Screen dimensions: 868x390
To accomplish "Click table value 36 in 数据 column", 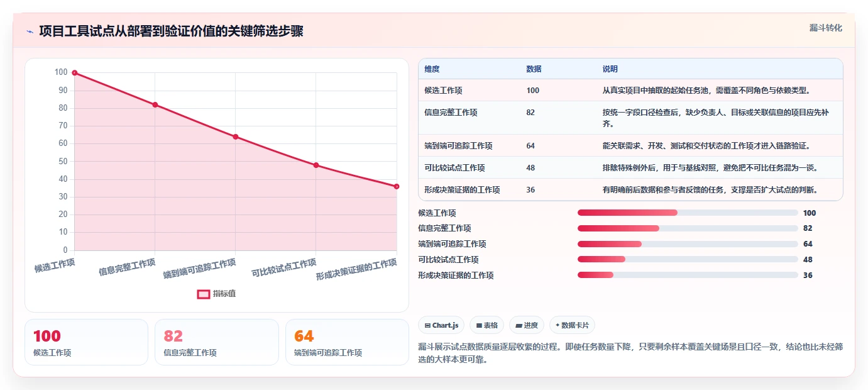I will click(x=530, y=190).
